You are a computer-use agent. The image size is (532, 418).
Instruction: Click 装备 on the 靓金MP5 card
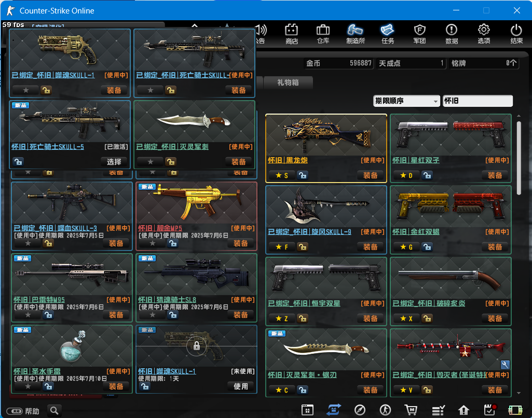click(x=240, y=243)
